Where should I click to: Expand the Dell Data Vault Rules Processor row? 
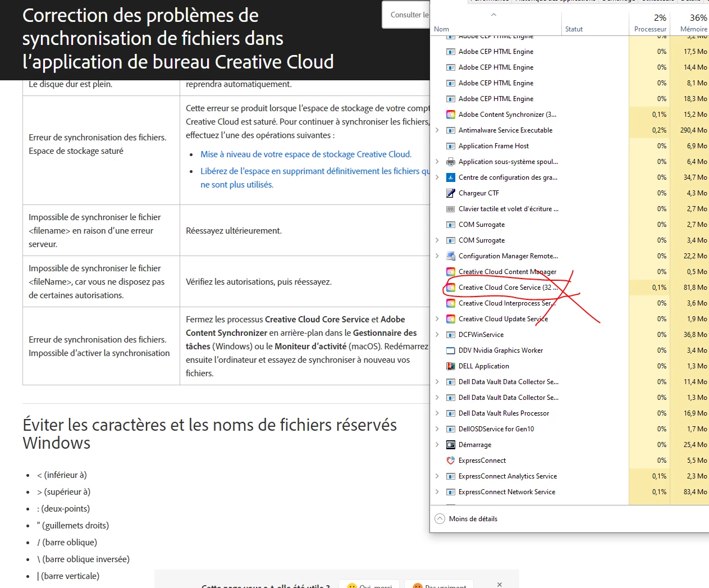click(437, 413)
